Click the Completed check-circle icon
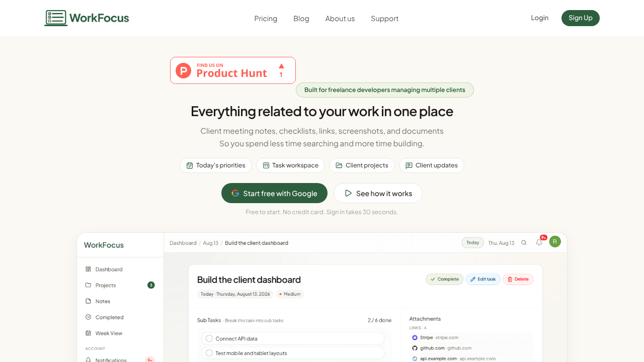The image size is (644, 362). coord(89,317)
